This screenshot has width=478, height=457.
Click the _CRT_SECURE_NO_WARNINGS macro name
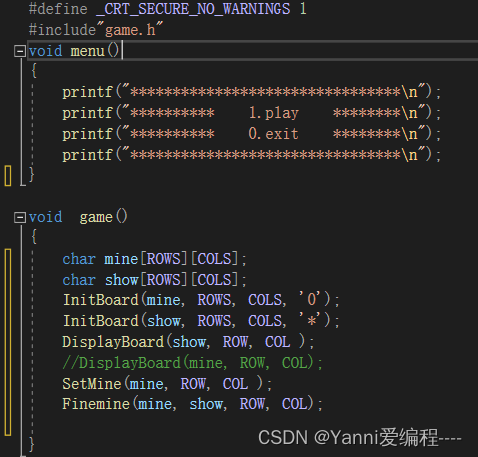(x=193, y=9)
